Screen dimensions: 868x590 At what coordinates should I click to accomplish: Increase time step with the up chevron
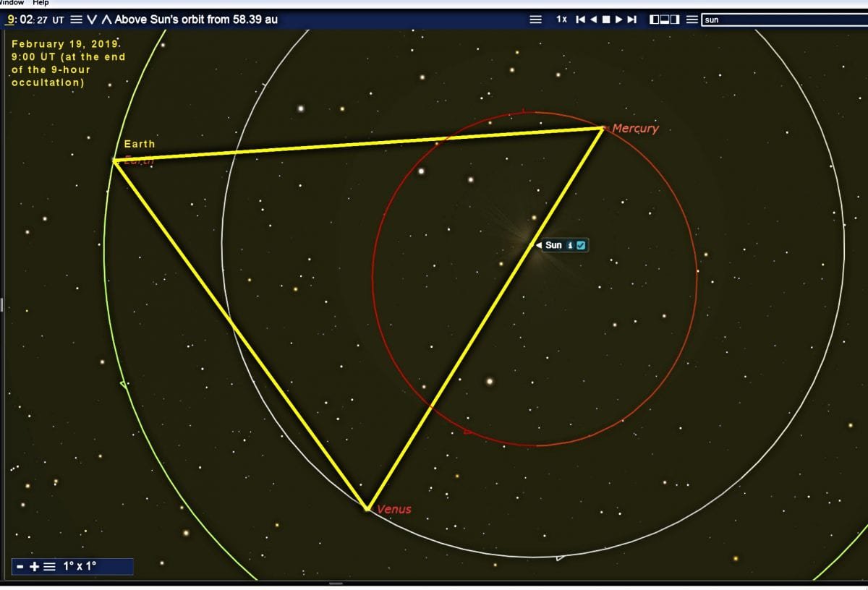107,20
